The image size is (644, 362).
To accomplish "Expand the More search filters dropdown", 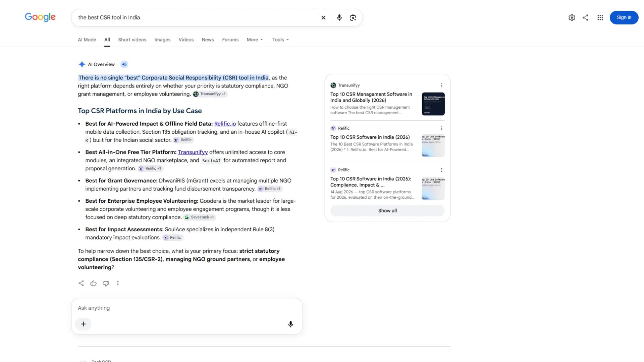I will point(255,40).
